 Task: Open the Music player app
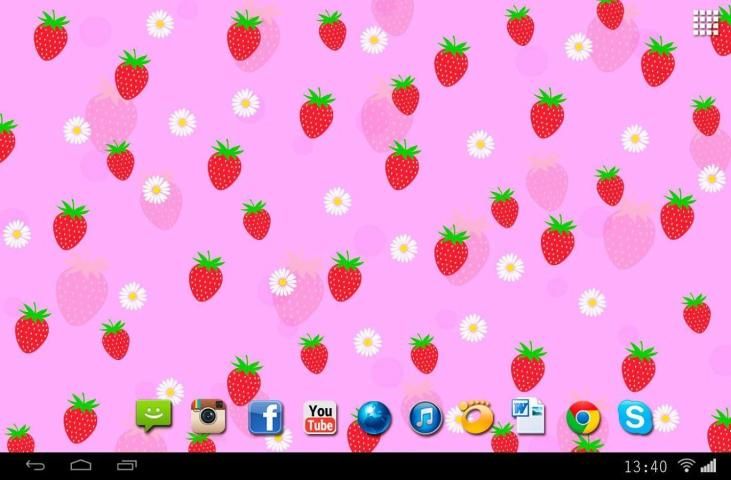426,416
